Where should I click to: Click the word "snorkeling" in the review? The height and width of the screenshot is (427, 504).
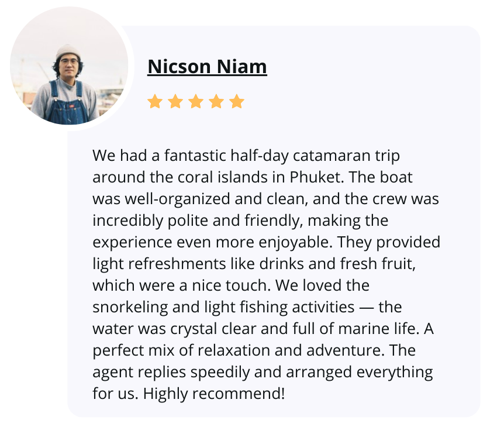130,307
